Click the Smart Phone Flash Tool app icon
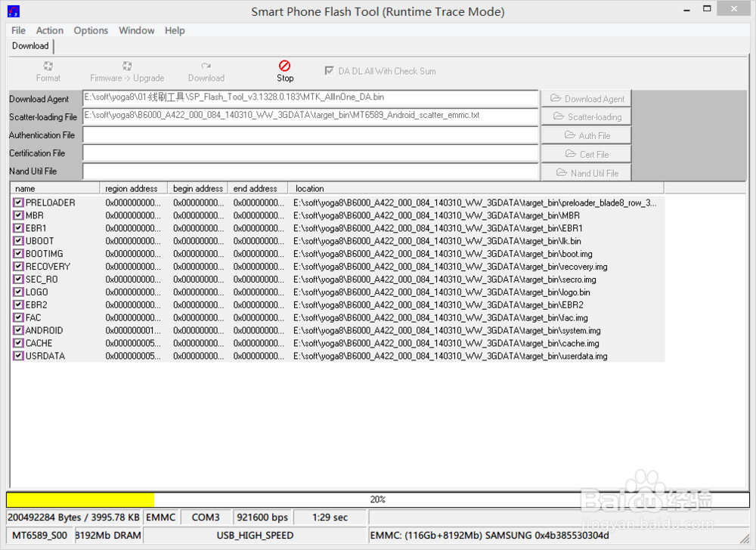756x550 pixels. pos(14,11)
